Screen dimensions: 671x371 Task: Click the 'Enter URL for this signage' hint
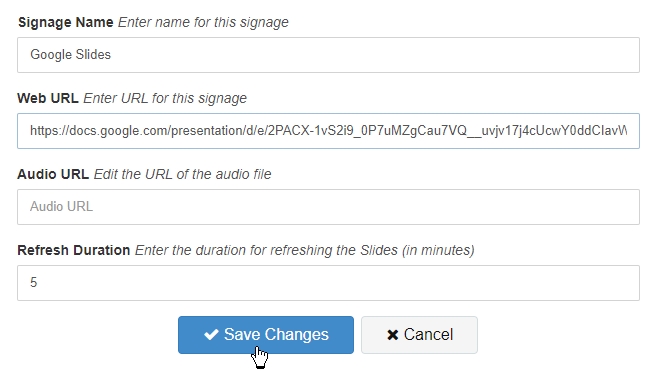pos(165,98)
